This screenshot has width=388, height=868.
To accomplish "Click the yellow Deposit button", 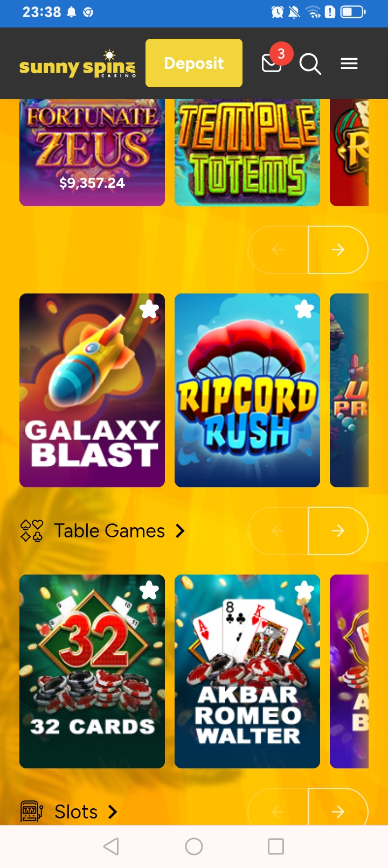I will (194, 63).
